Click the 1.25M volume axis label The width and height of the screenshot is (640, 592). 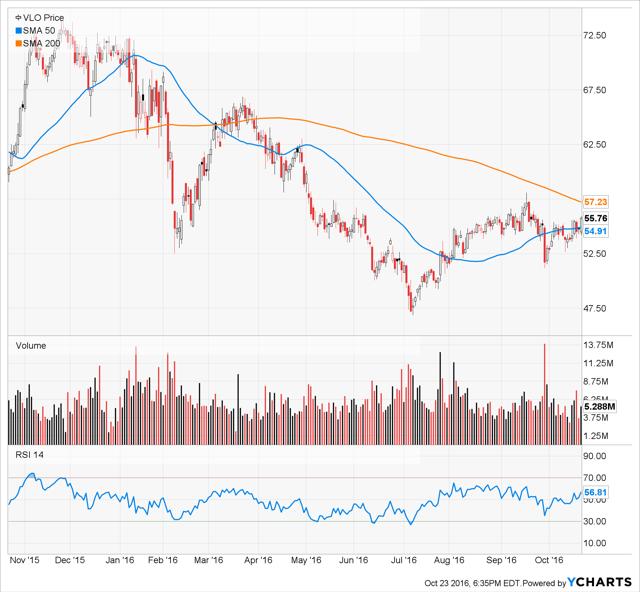click(596, 436)
